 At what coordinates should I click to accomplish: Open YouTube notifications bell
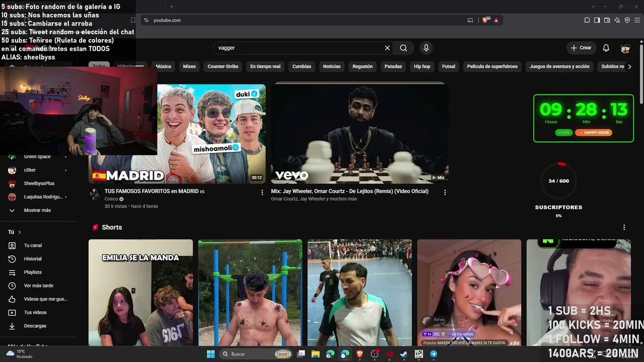pos(606,48)
